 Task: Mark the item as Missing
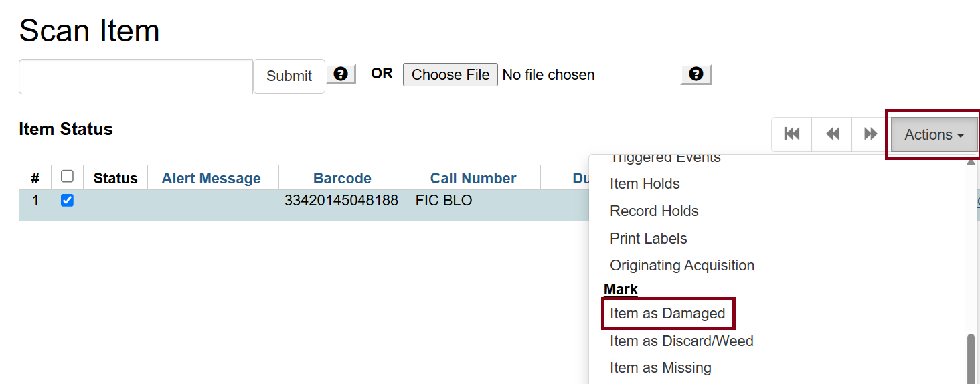pyautogui.click(x=660, y=368)
